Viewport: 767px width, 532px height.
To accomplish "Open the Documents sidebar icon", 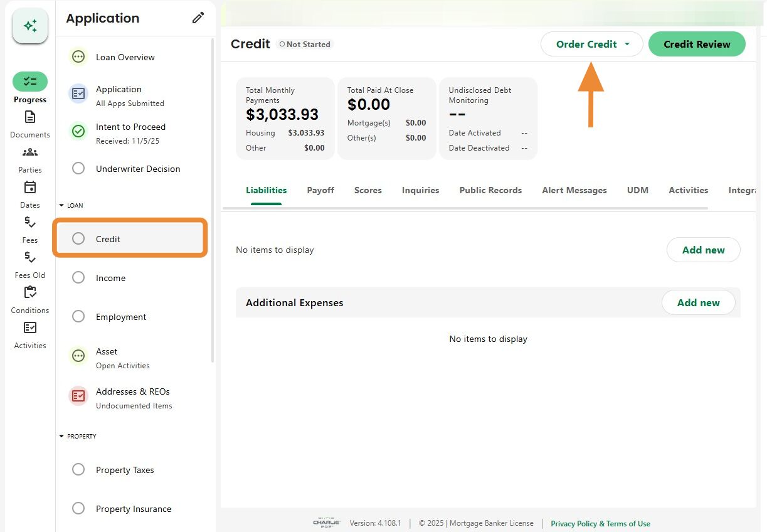I will (30, 117).
